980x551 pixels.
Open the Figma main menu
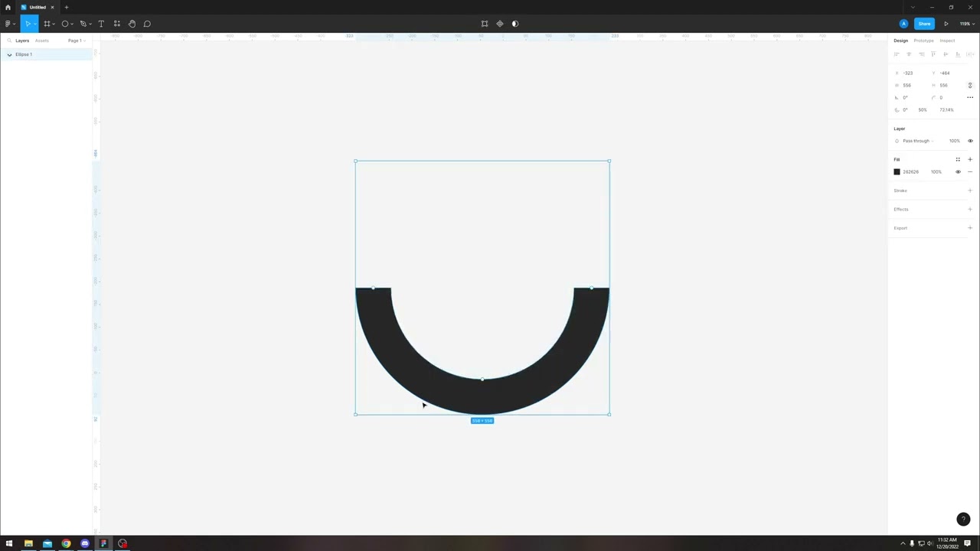coord(8,24)
